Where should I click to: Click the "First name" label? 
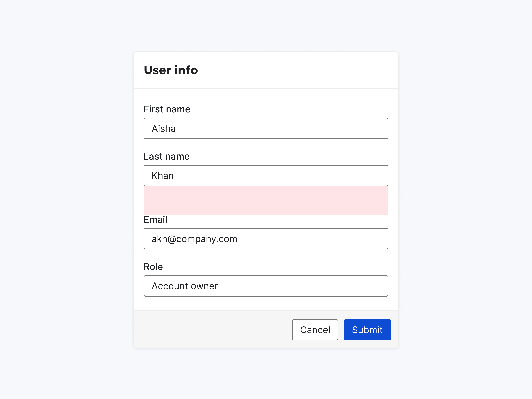click(x=167, y=109)
